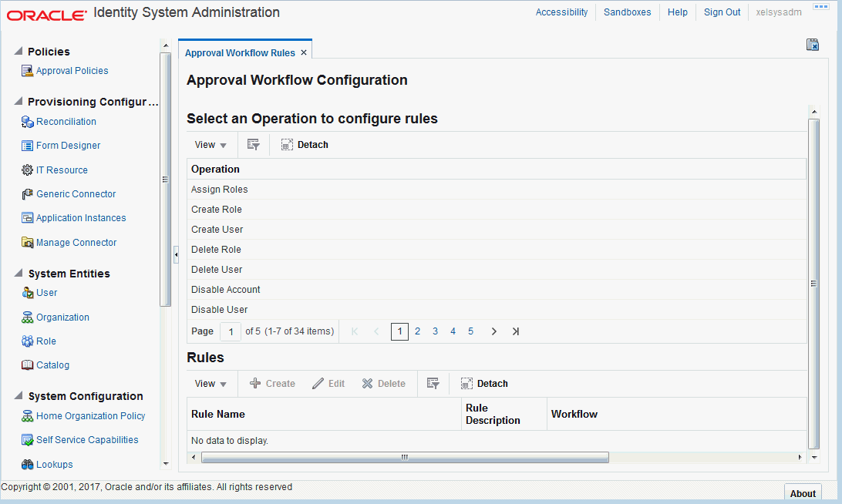Image resolution: width=842 pixels, height=504 pixels.
Task: Click the Role icon
Action: pyautogui.click(x=27, y=341)
